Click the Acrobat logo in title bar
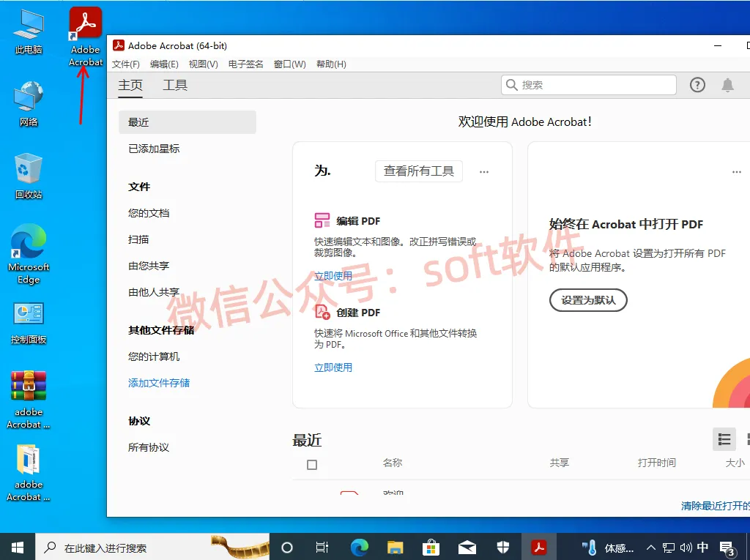The height and width of the screenshot is (560, 750). (118, 45)
